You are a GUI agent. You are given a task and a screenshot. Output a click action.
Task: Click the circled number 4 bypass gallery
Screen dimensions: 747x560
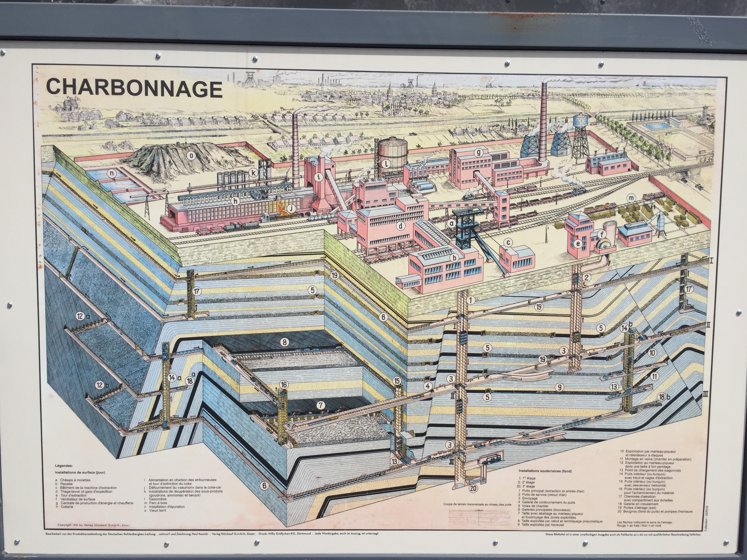[x=428, y=386]
